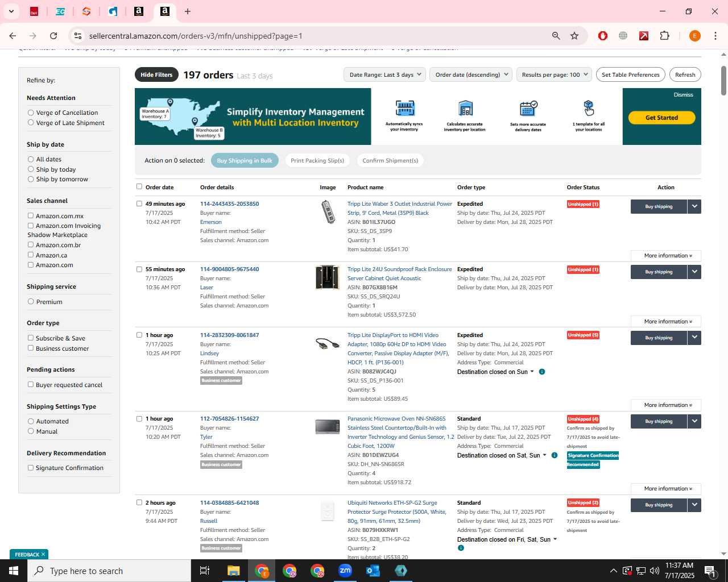Click the Hide Filters button
Viewport: 728px width, 582px height.
coord(156,74)
